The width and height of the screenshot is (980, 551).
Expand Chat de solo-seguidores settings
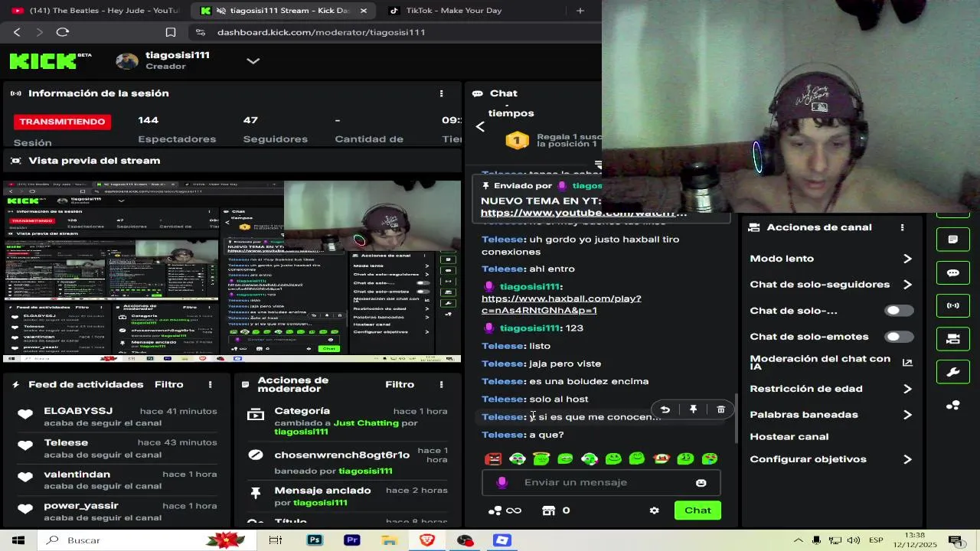click(x=907, y=285)
